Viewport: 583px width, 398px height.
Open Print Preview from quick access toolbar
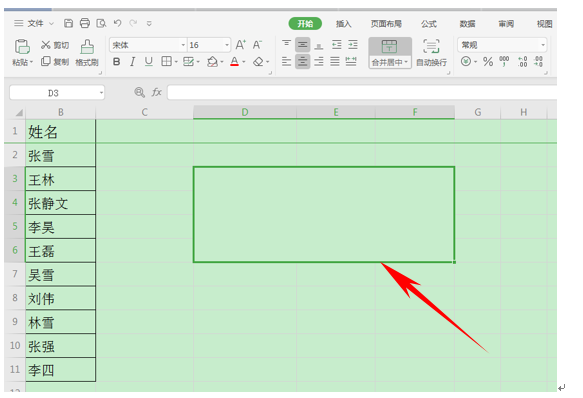(x=101, y=23)
